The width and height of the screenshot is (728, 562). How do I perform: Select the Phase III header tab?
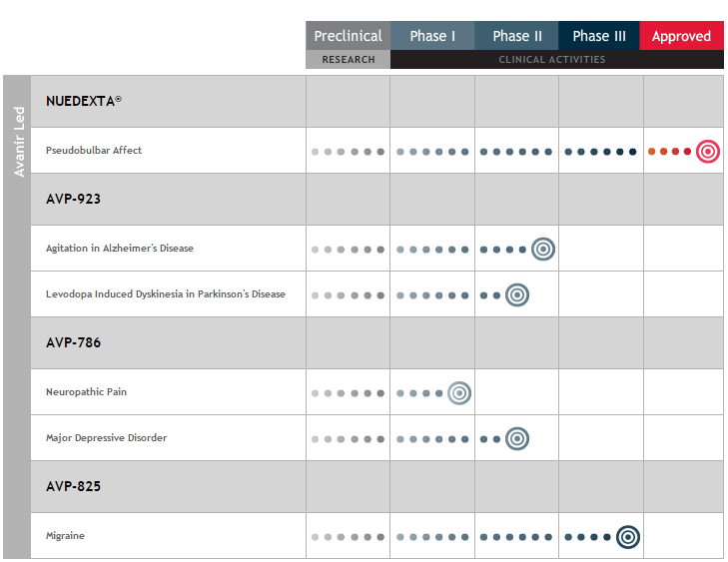coord(599,36)
